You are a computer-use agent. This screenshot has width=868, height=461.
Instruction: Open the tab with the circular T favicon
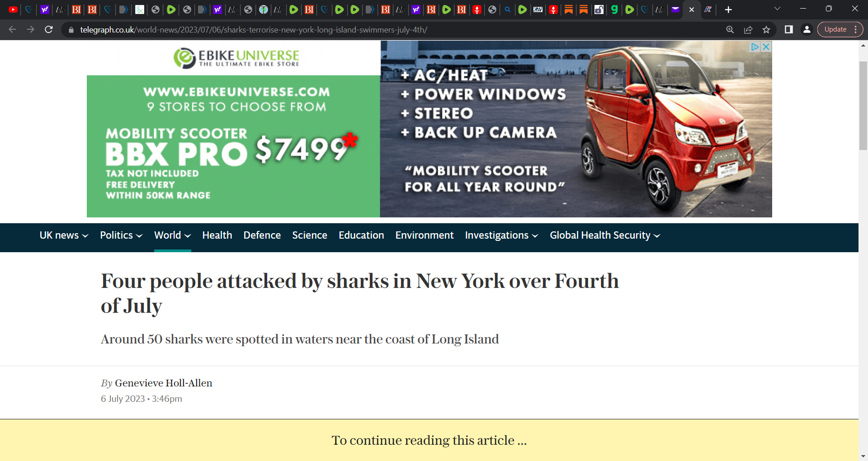[264, 9]
